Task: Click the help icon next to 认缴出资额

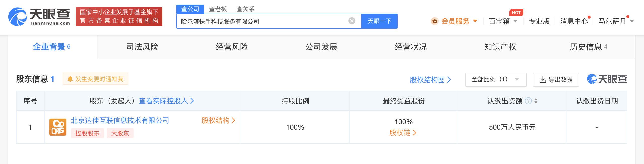Action: pos(528,101)
